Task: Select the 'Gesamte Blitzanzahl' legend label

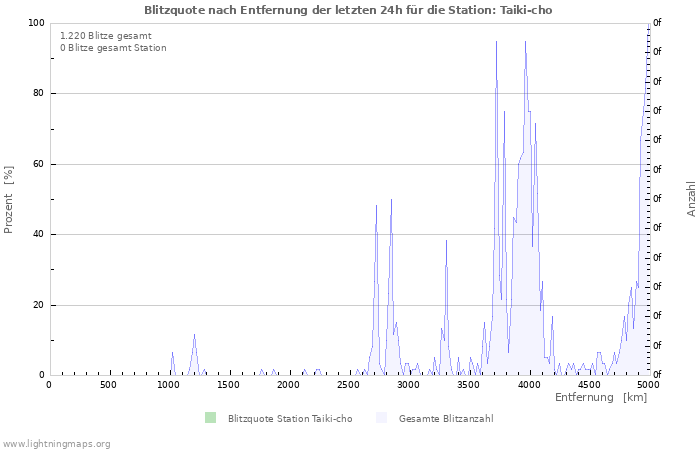Action: pyautogui.click(x=445, y=419)
